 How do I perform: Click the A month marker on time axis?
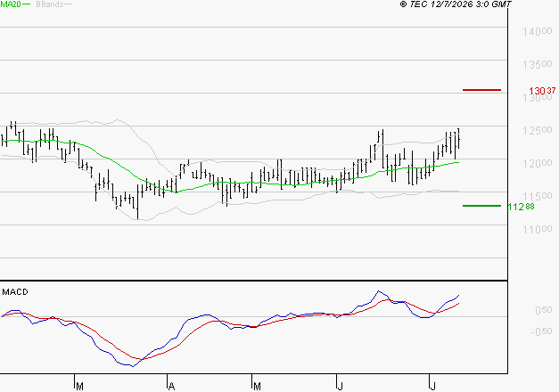point(171,387)
